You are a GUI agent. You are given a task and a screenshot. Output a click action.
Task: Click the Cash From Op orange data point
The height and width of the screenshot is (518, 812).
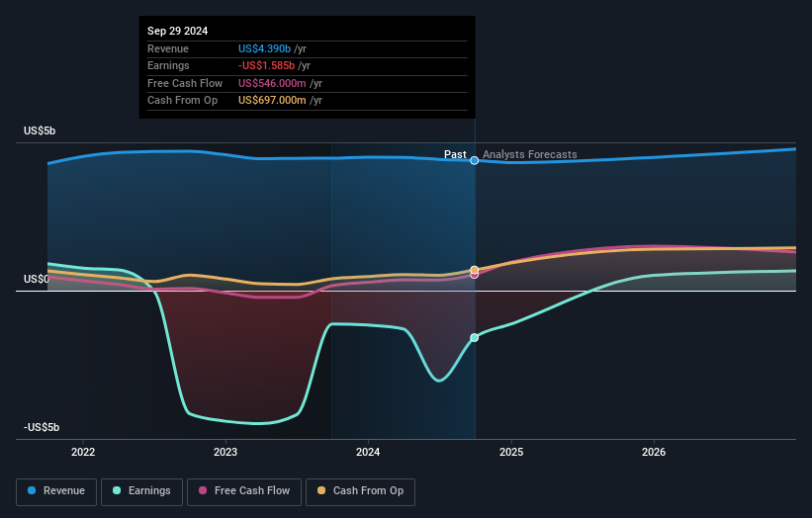[475, 270]
